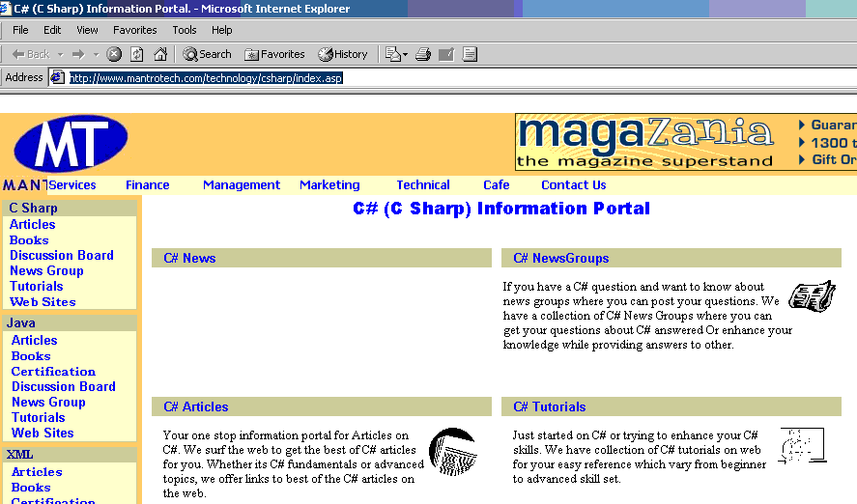Click the Print icon in toolbar
The height and width of the screenshot is (504, 857).
pos(422,54)
